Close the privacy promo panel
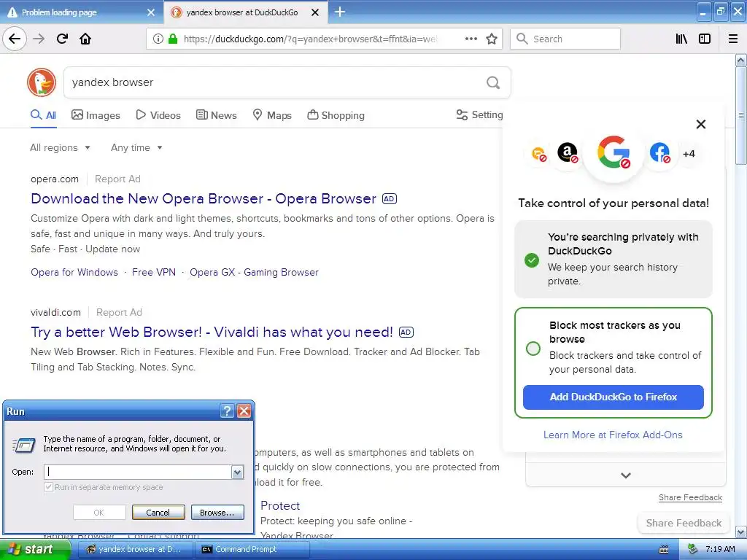The width and height of the screenshot is (747, 560). click(701, 124)
